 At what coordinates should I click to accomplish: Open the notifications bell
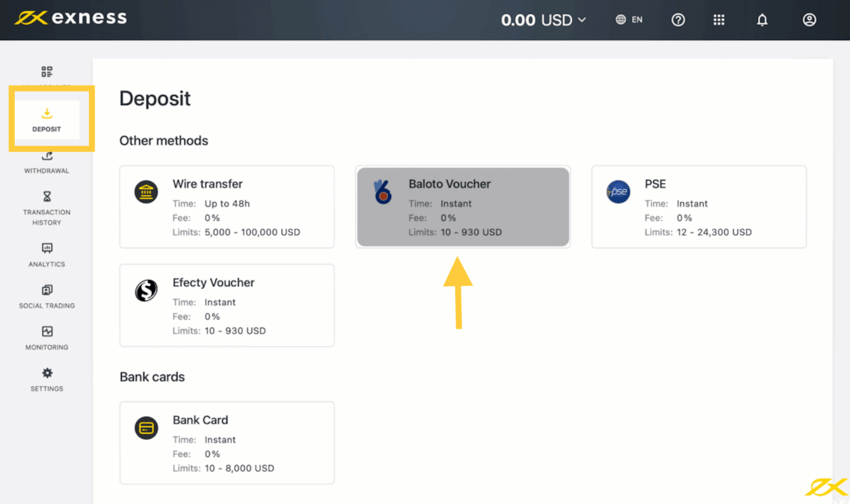tap(762, 20)
